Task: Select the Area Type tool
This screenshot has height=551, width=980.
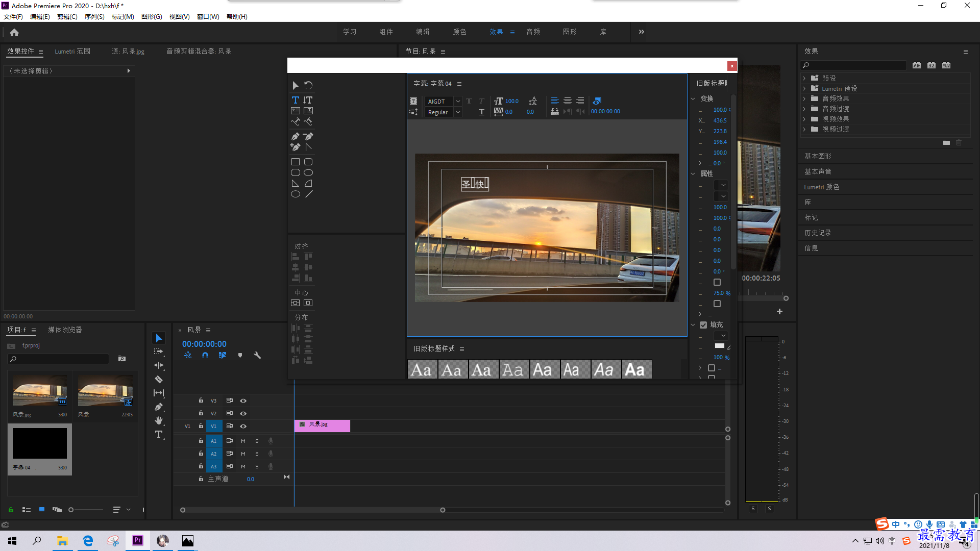Action: [296, 111]
